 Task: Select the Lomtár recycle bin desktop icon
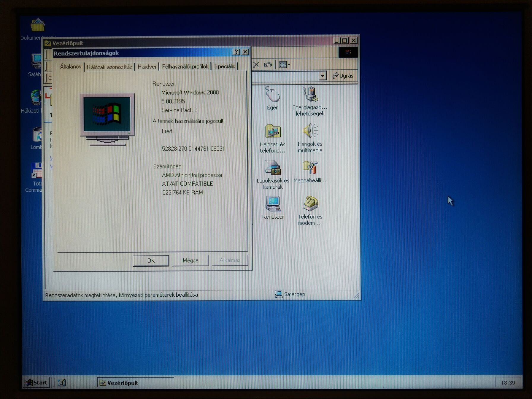37,138
